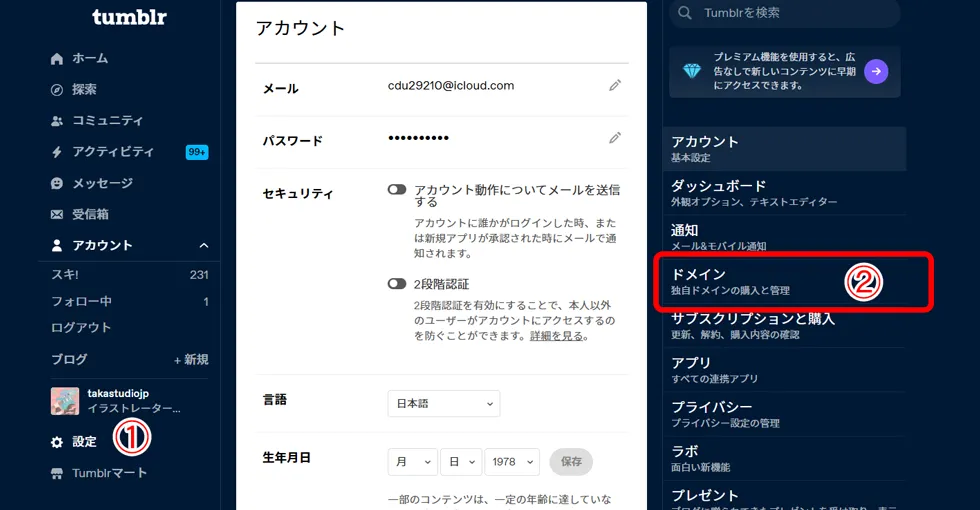This screenshot has width=980, height=510.
Task: Edit password with the pencil icon
Action: point(615,138)
